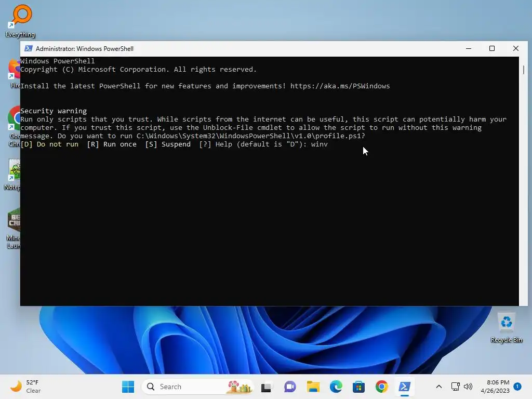
Task: Click the "[?] Help" option text
Action: pos(216,144)
